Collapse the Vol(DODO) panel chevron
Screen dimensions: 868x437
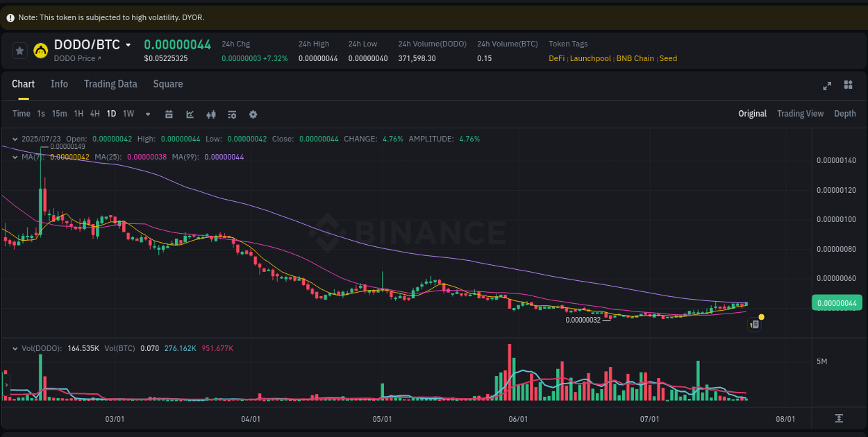[14, 348]
